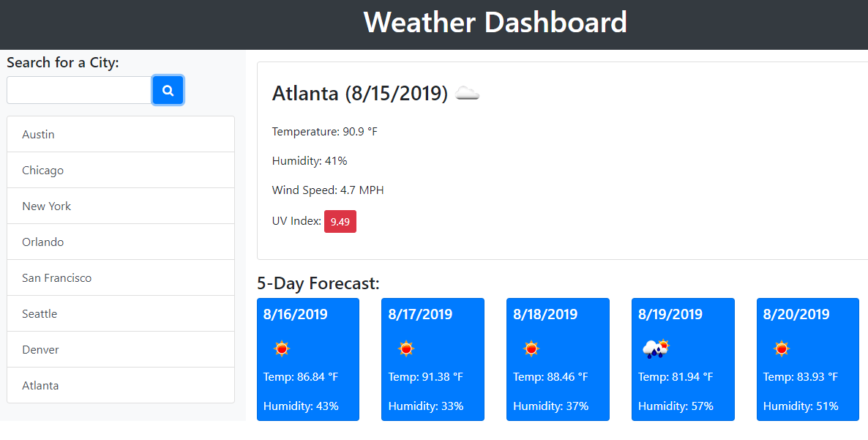Screen dimensions: 868x440
Task: Click the red UV Index 9.49 badge
Action: pos(340,222)
